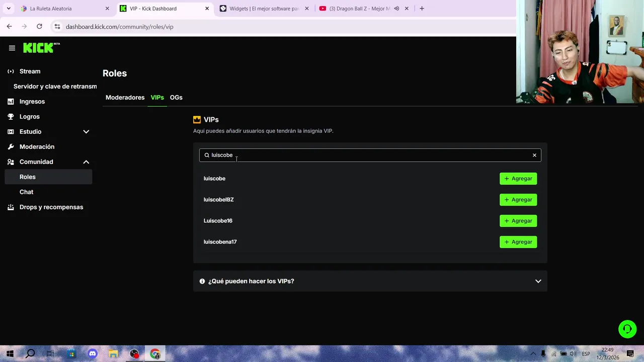Clear the search with the X icon
The image size is (644, 362).
[x=534, y=155]
